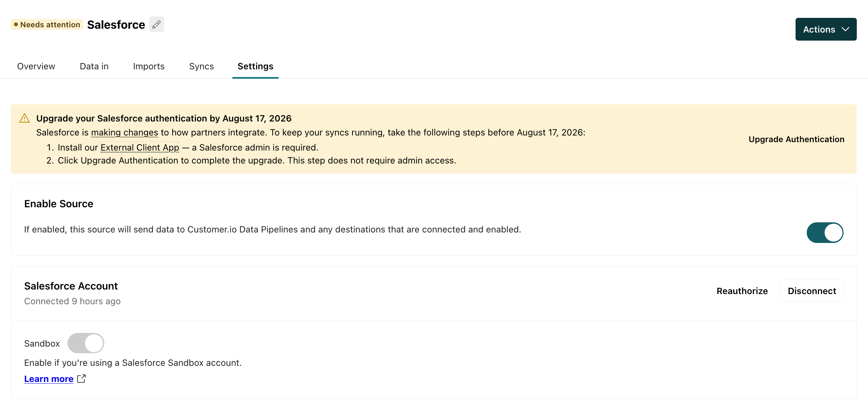Viewport: 868px width, 411px height.
Task: Turn off the Enable Source toggle
Action: pos(825,232)
